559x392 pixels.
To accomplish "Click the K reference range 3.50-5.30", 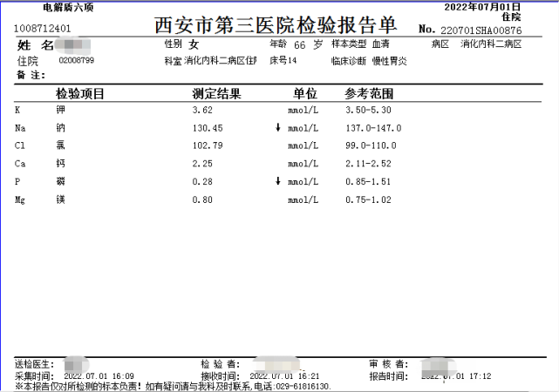I will (x=368, y=110).
